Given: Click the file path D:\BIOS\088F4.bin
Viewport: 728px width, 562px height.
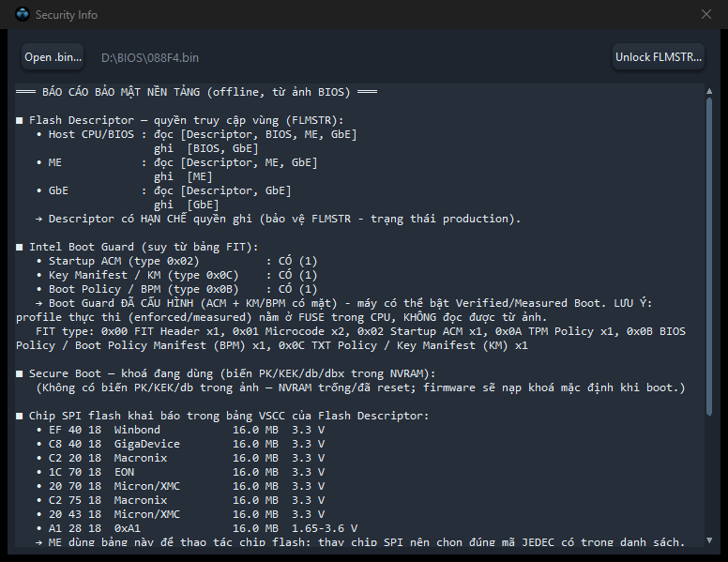Looking at the screenshot, I should [150, 57].
